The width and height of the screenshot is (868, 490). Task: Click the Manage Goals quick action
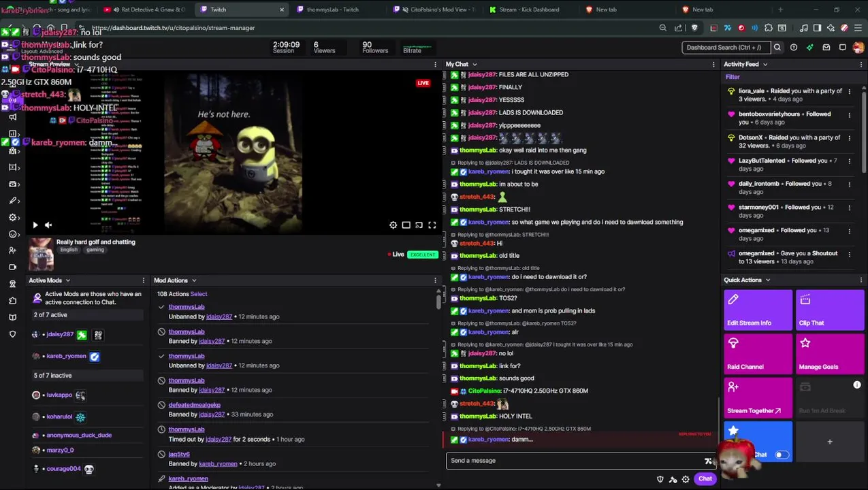click(830, 354)
